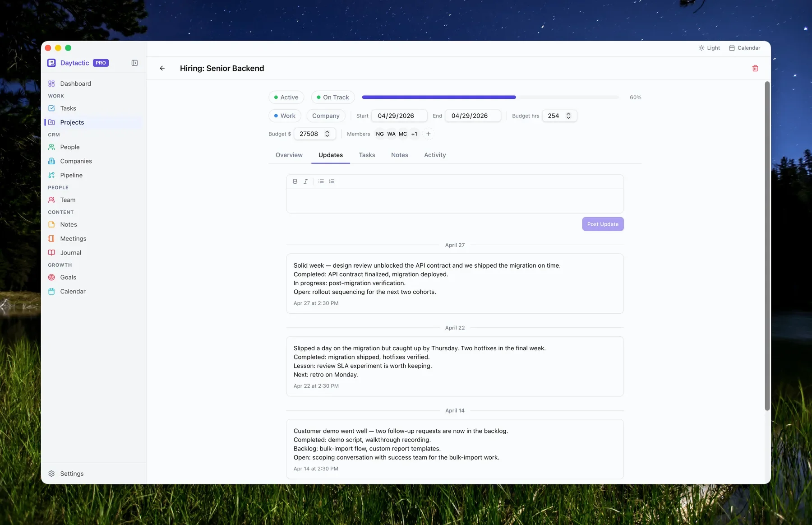This screenshot has height=525, width=812.
Task: Open the Activity tab
Action: [435, 155]
